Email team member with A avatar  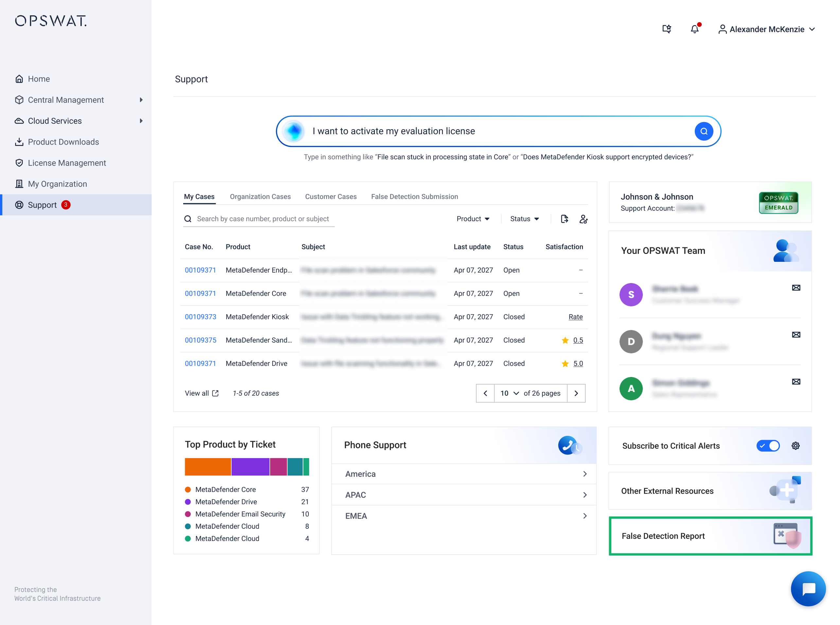tap(796, 381)
